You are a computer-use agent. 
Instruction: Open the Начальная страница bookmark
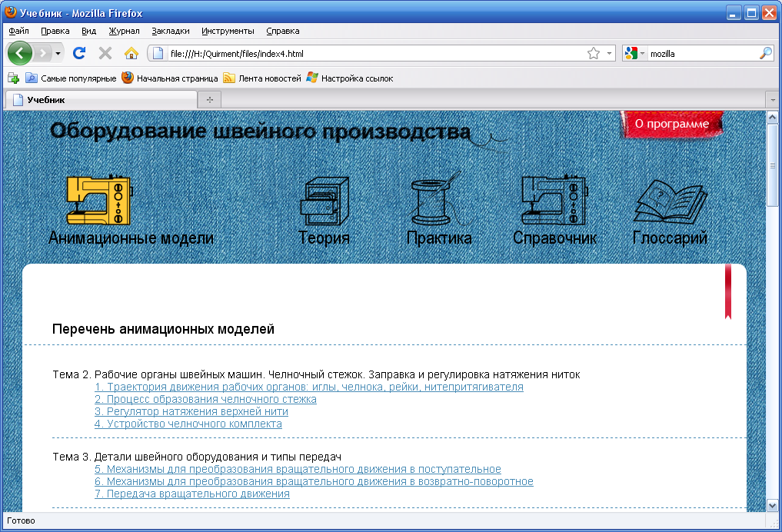coord(170,78)
